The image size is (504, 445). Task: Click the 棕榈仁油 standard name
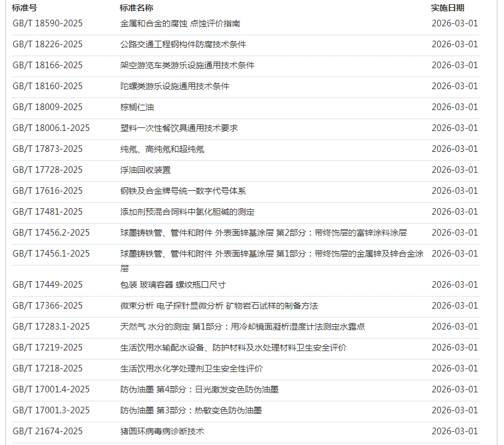137,107
